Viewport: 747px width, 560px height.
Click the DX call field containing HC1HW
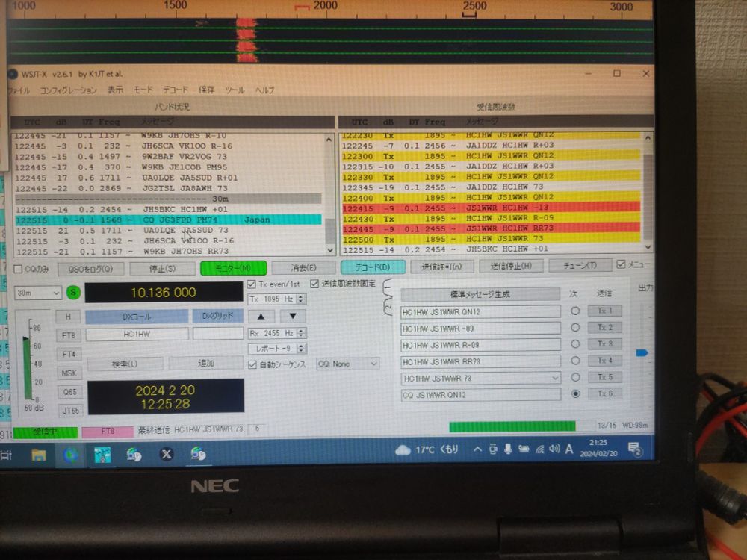point(137,335)
